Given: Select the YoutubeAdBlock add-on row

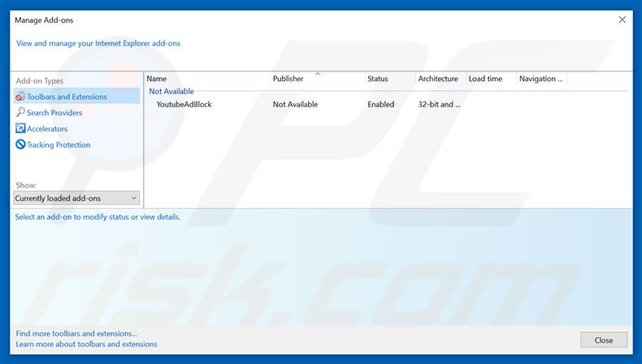Looking at the screenshot, I should pos(184,105).
